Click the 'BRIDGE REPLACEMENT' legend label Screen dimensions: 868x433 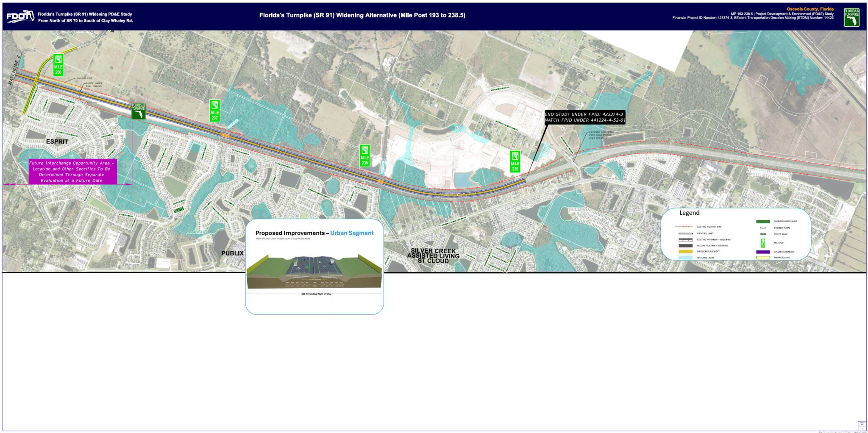(708, 252)
